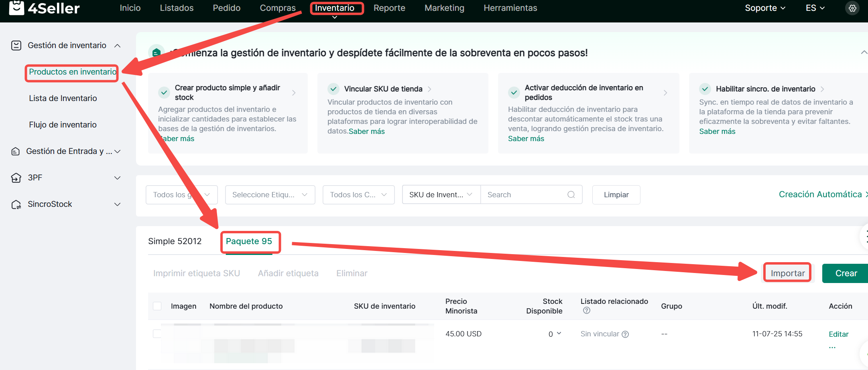Switch to the Simple 52012 tab
Image resolution: width=868 pixels, height=370 pixels.
click(175, 241)
